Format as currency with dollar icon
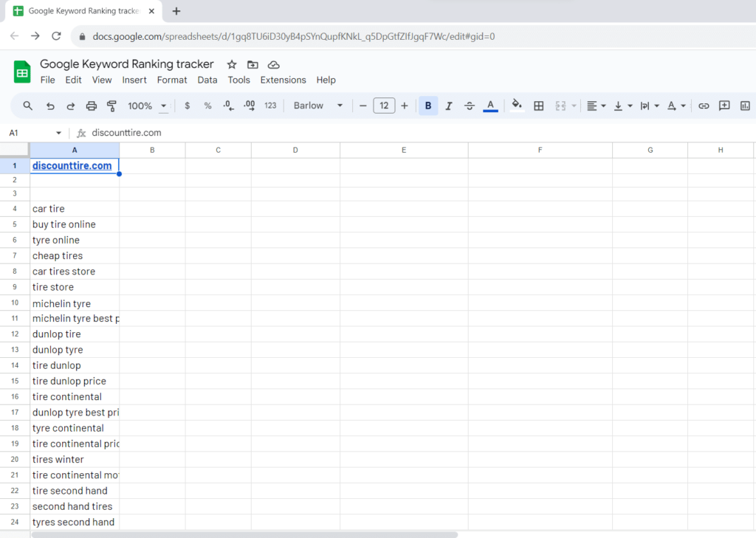756x538 pixels. 187,106
